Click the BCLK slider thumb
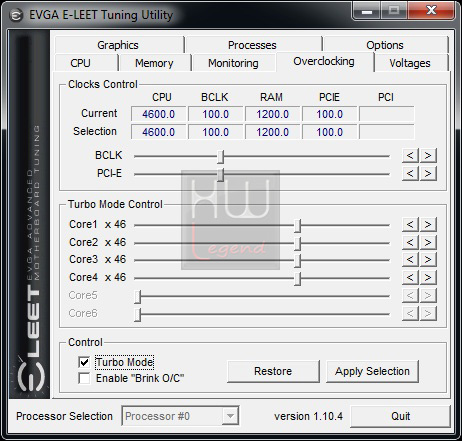Screen dimensions: 462x441 [220, 156]
